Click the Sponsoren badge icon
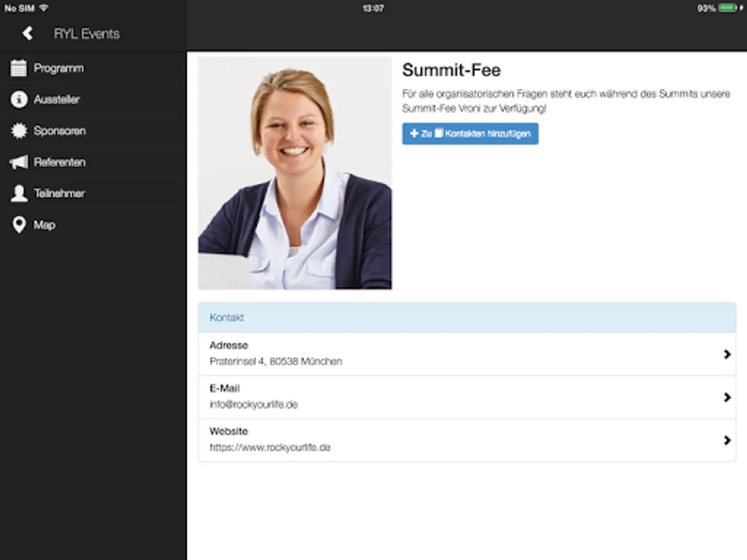 pyautogui.click(x=19, y=131)
